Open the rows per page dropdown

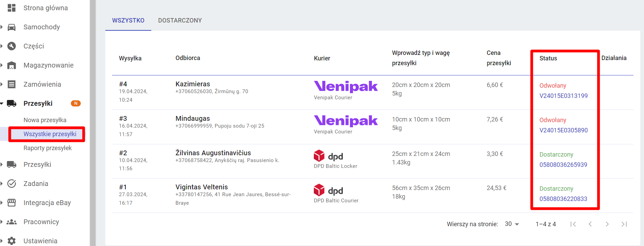coord(512,224)
